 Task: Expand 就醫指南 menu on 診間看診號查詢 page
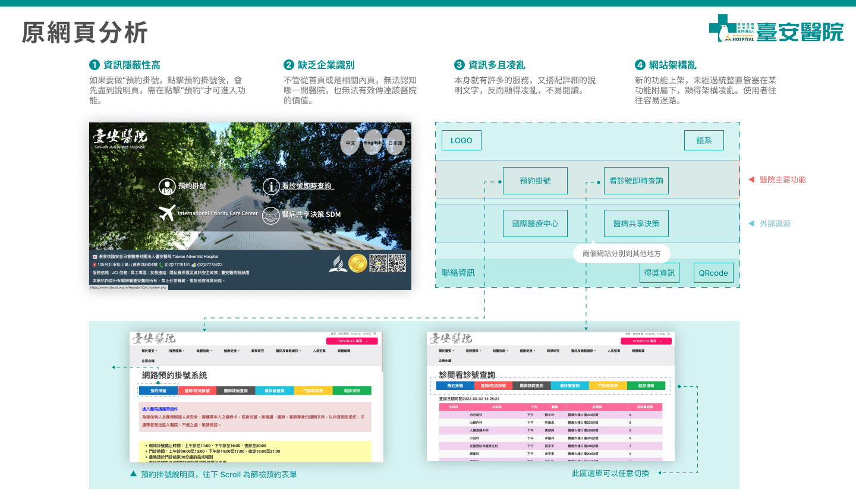501,351
